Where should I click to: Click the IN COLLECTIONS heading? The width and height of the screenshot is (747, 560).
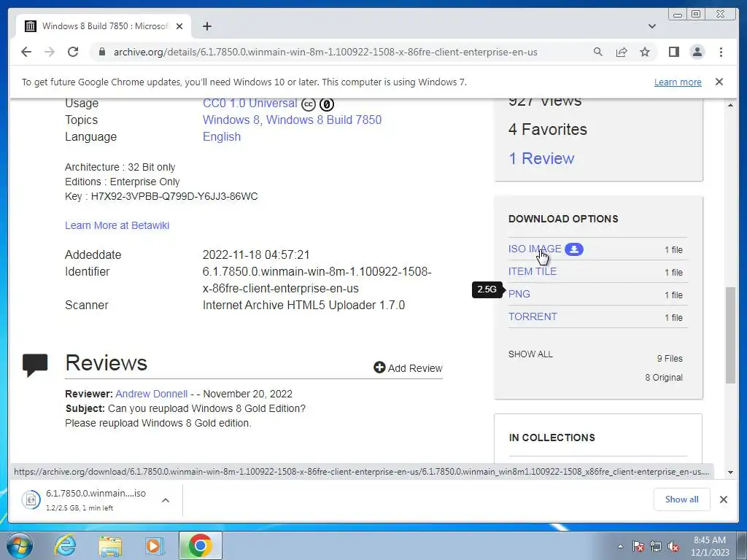pyautogui.click(x=551, y=437)
